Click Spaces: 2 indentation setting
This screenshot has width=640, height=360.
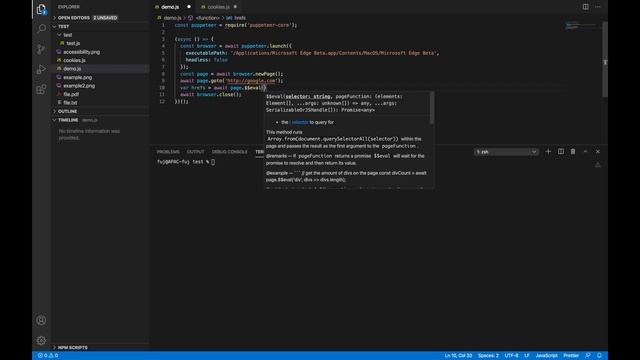488,356
